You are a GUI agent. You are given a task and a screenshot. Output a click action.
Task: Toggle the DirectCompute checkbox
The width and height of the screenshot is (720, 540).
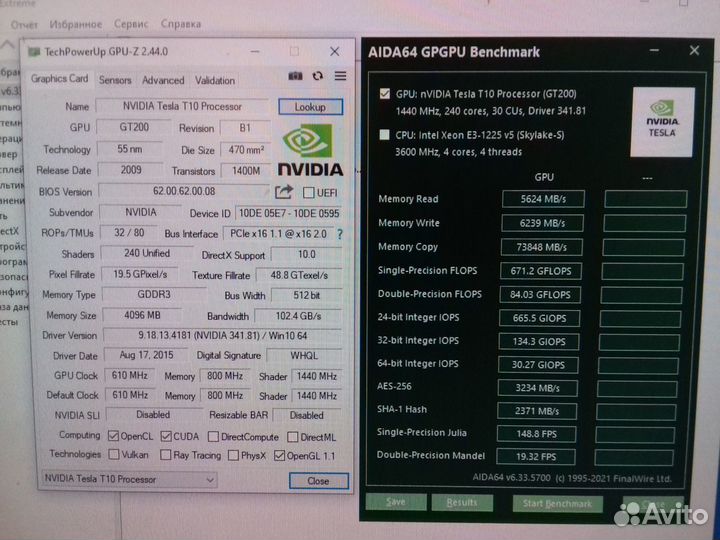(x=213, y=437)
